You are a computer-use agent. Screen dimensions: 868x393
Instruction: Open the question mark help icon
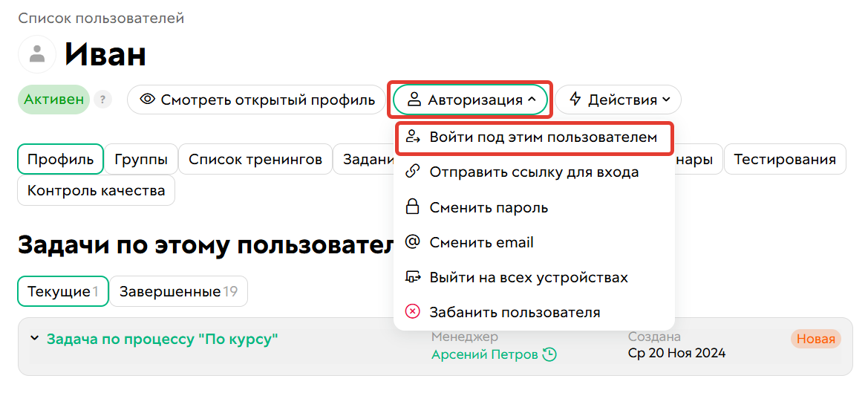102,100
